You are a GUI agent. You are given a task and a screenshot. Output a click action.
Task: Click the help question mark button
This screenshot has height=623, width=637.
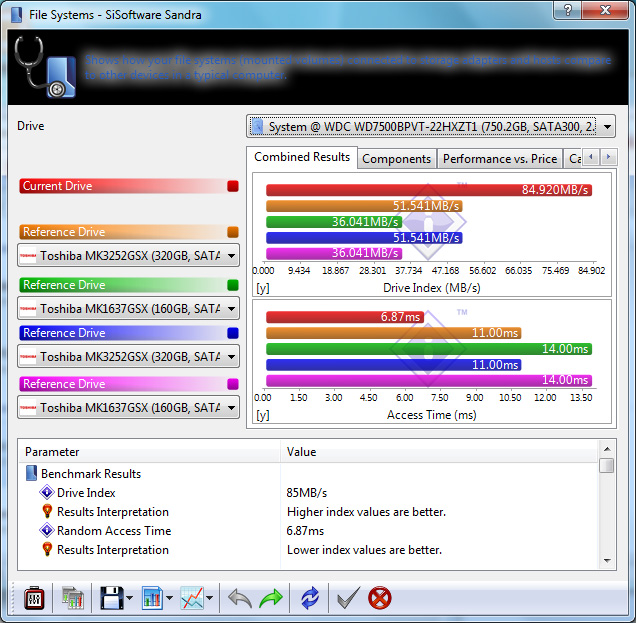[568, 9]
